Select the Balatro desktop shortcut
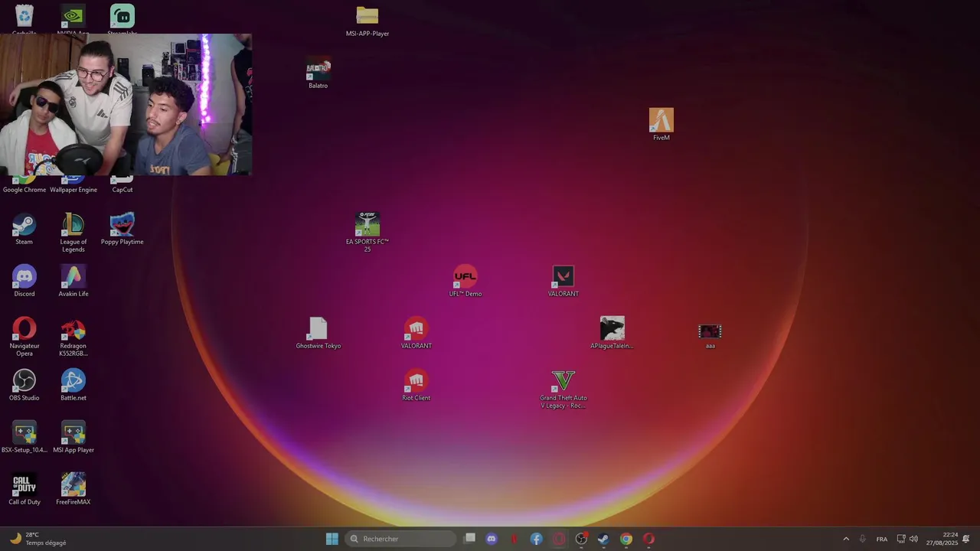The width and height of the screenshot is (980, 551). [318, 73]
